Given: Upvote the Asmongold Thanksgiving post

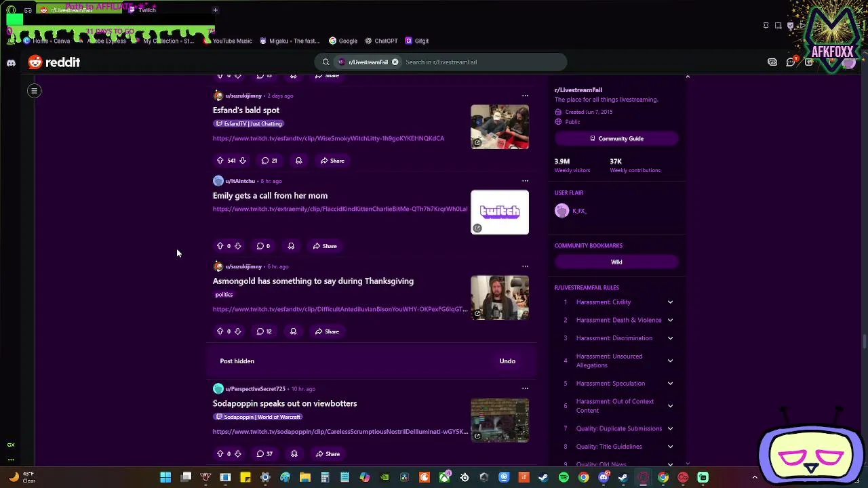Looking at the screenshot, I should pyautogui.click(x=220, y=331).
